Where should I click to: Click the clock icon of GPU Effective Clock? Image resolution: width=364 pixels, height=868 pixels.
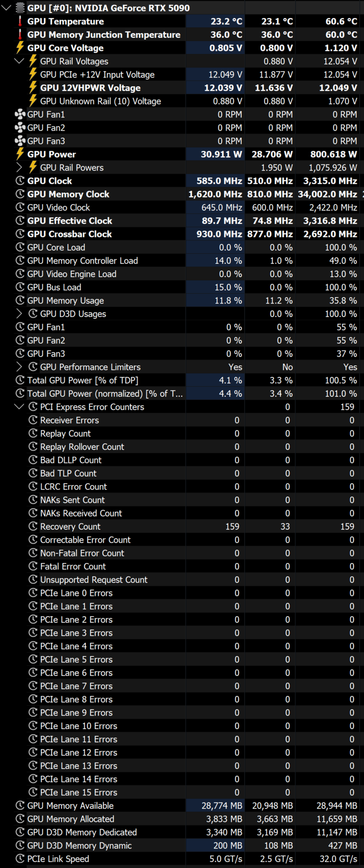tap(20, 220)
